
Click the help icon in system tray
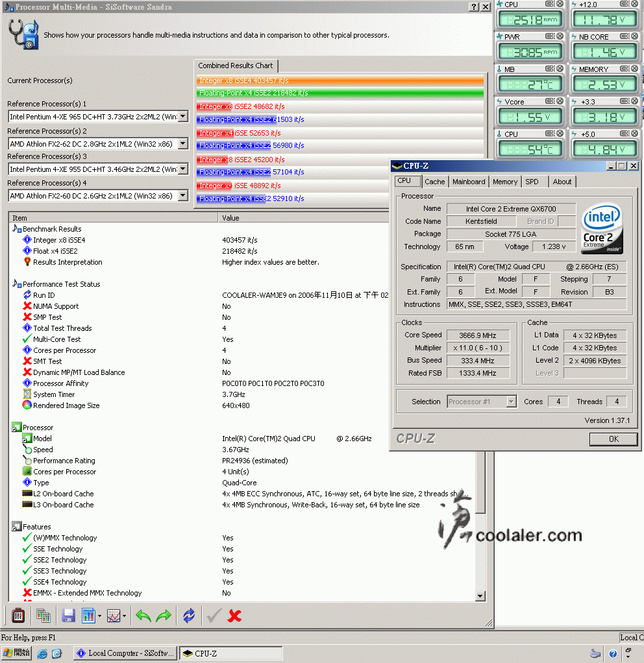[x=612, y=654]
